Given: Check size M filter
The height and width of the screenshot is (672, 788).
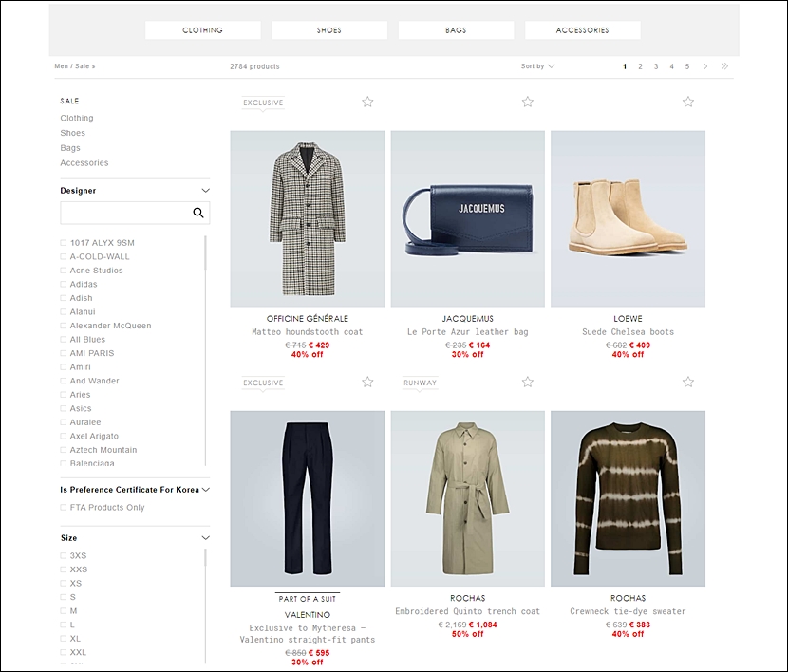Looking at the screenshot, I should [x=64, y=611].
